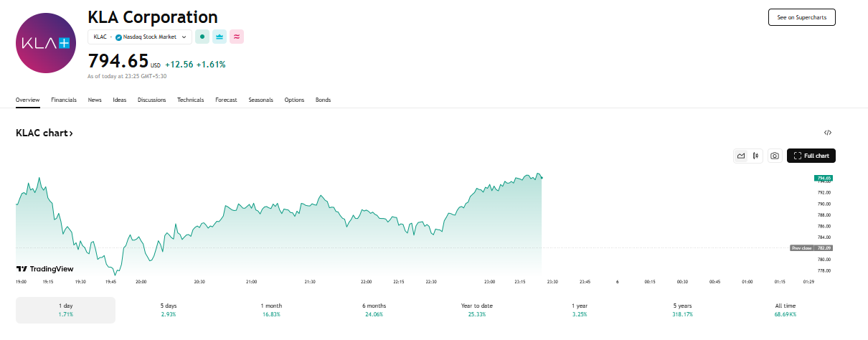The height and width of the screenshot is (340, 868).
Task: Select the 5 years range
Action: pos(683,310)
